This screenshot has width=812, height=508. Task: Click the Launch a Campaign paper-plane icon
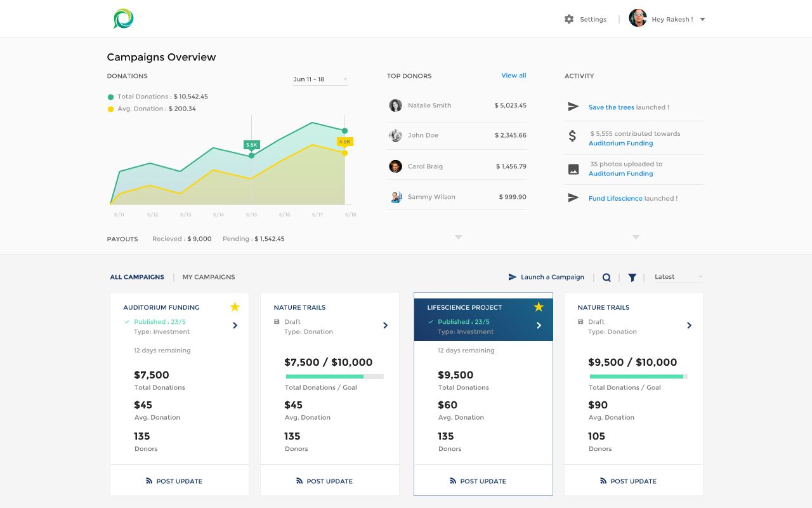point(513,277)
